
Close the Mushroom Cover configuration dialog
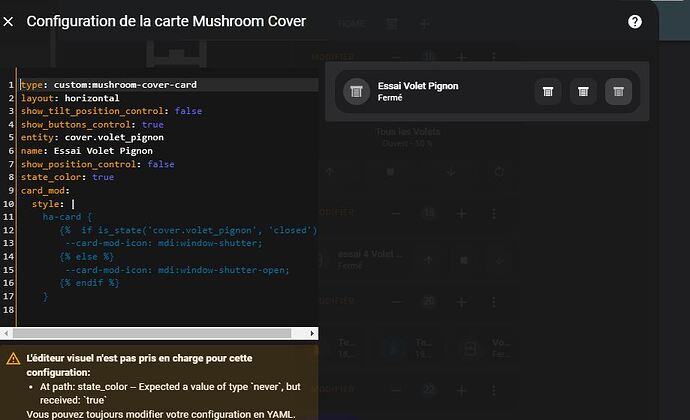(9, 21)
